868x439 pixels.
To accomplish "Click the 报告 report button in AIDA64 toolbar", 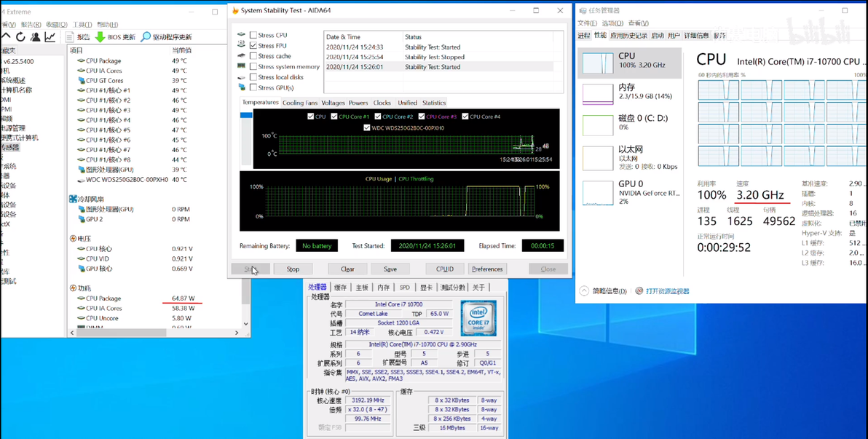I will [x=78, y=37].
